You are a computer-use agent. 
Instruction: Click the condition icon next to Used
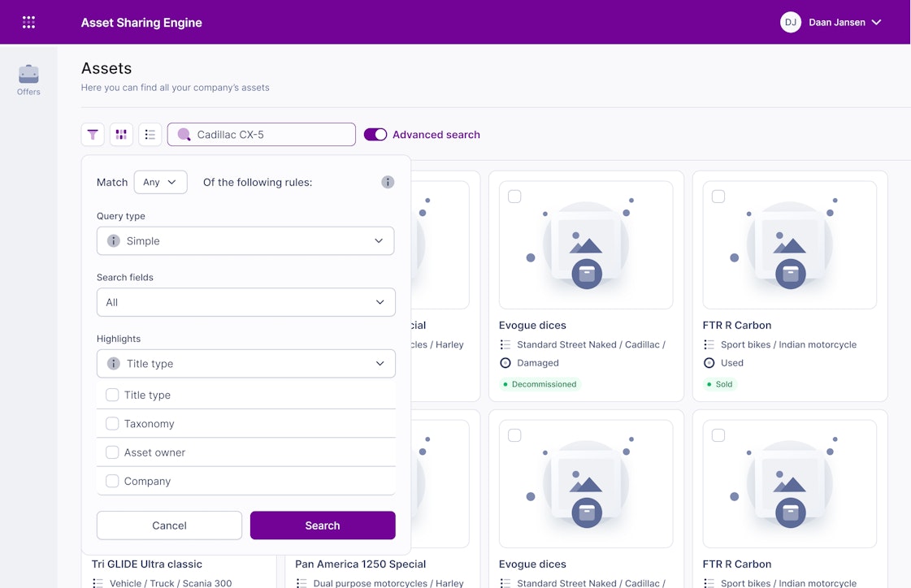(x=709, y=363)
